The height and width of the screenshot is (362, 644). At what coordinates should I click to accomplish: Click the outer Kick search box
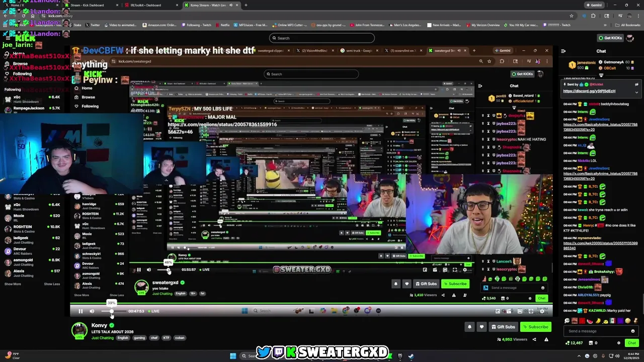tap(322, 38)
